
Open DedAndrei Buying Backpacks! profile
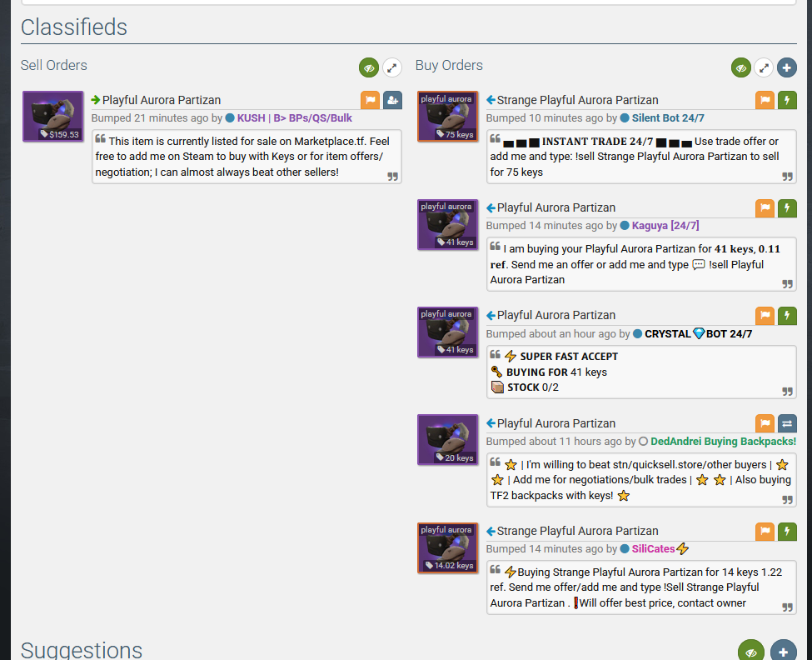coord(723,442)
